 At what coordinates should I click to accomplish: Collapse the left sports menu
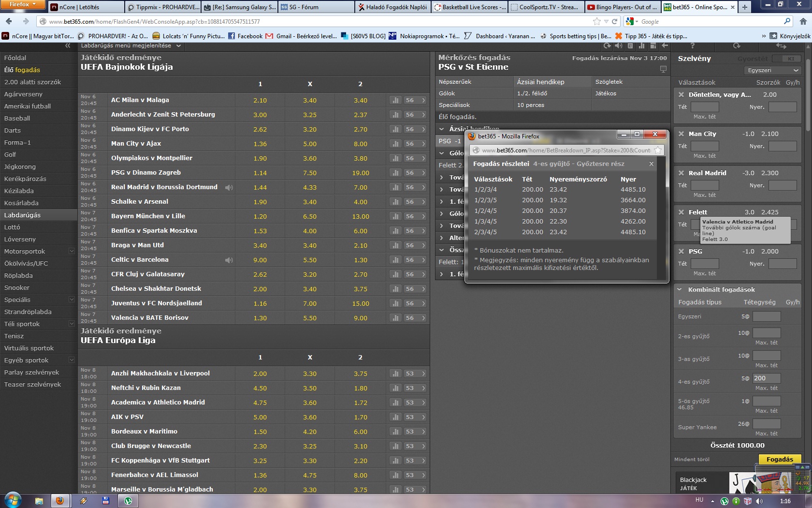tap(68, 45)
